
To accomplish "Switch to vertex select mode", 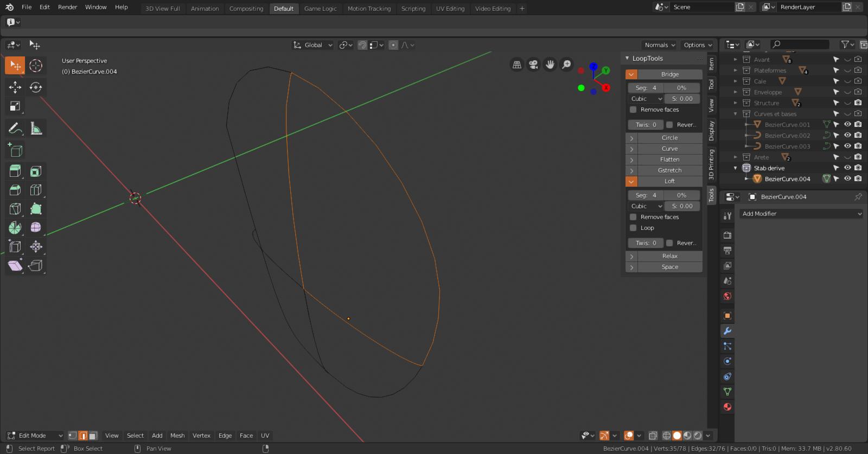I will (x=73, y=436).
